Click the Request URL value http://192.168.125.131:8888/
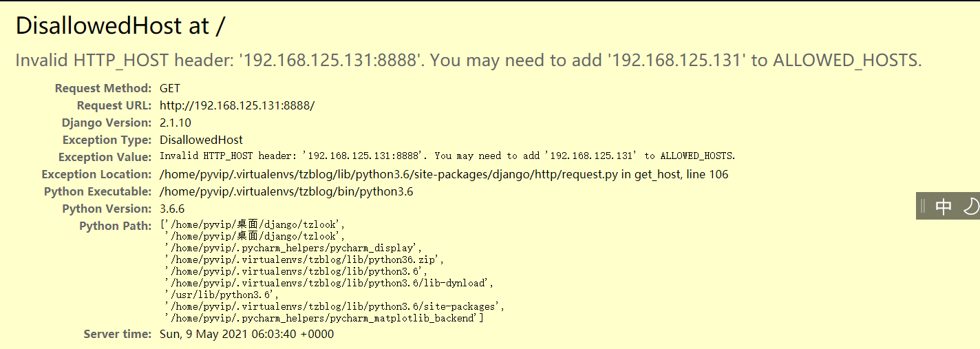The image size is (980, 349). click(x=237, y=105)
